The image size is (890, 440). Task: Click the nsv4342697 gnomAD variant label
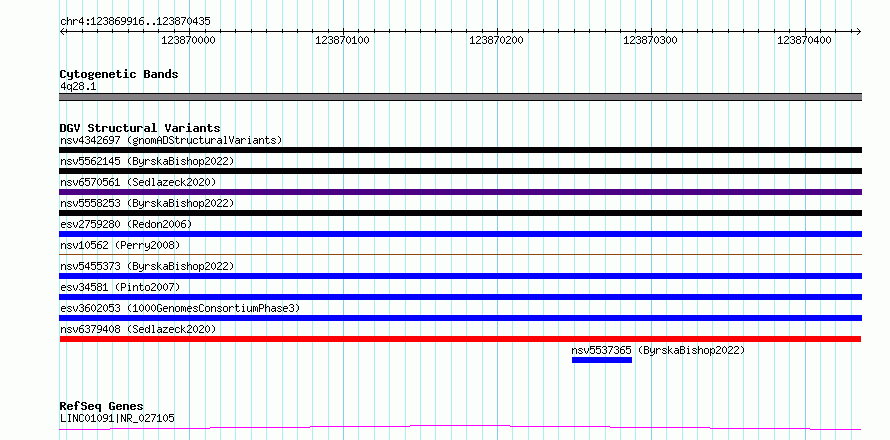point(171,140)
